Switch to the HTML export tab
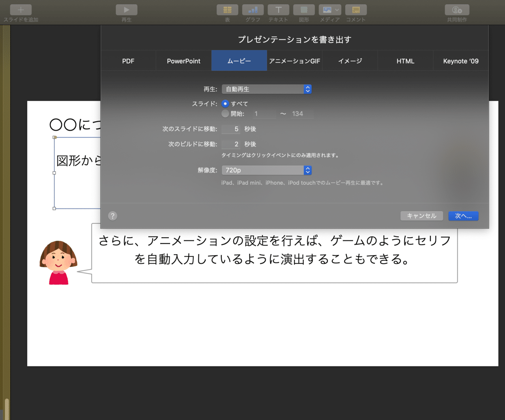The image size is (505, 420). (x=406, y=61)
